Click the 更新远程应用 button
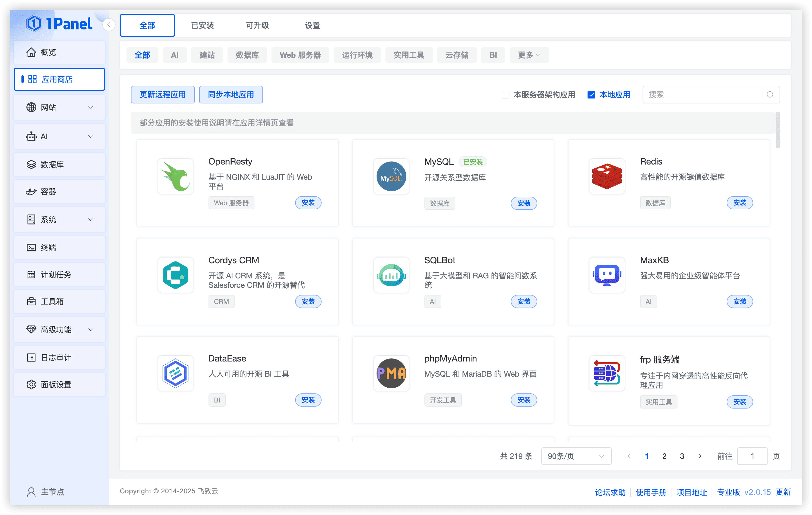Viewport: 812px width, 515px height. pos(163,95)
